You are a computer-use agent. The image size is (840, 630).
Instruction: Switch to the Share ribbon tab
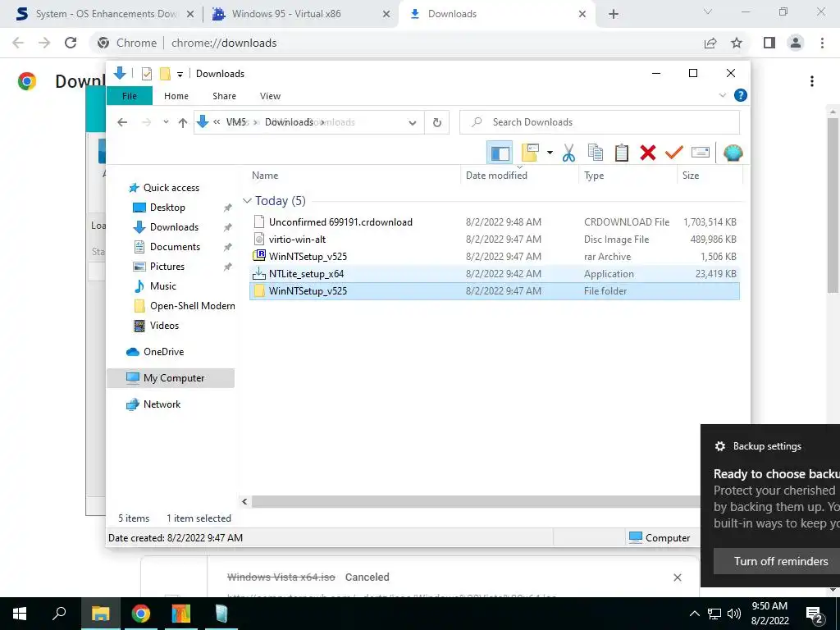pos(224,96)
